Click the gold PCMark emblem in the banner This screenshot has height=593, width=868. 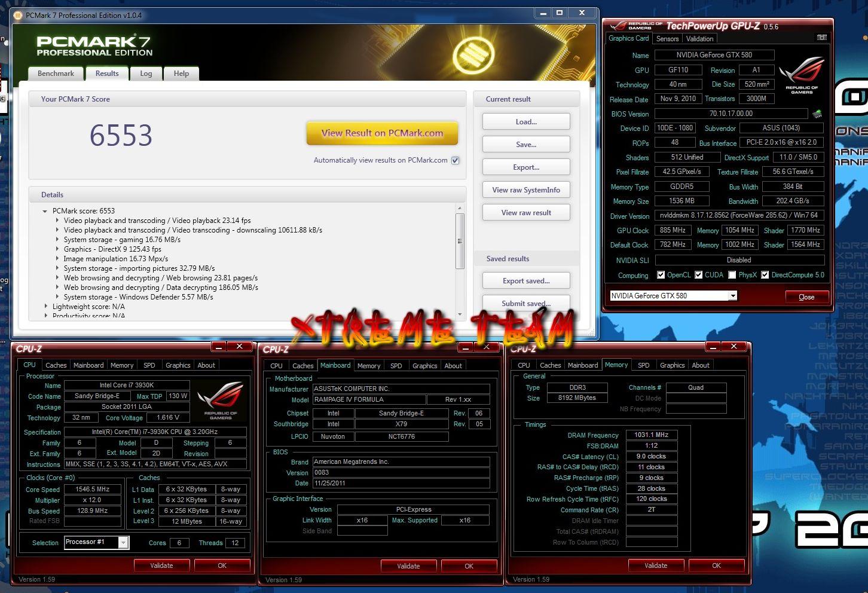473,54
